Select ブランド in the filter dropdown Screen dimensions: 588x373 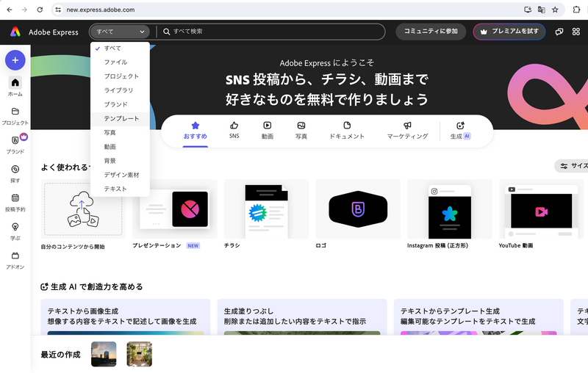(x=120, y=104)
